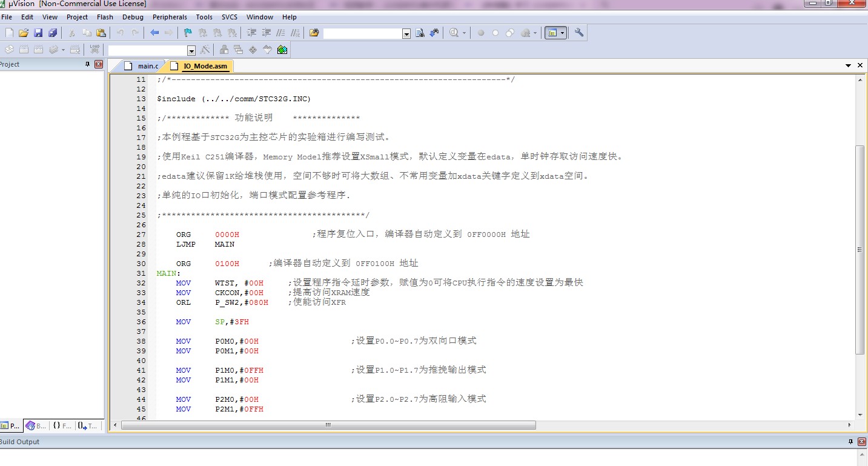Launch the Pack Installer icon
The image size is (868, 466).
tap(282, 50)
